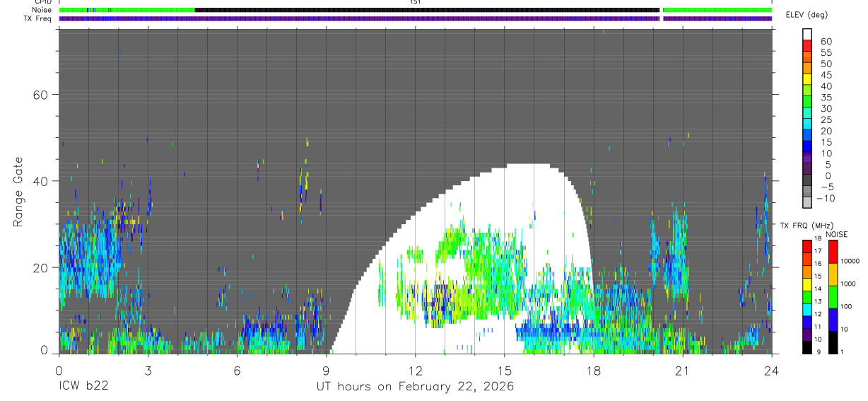Click the TX FRQ scale value 9
Image resolution: width=868 pixels, height=401 pixels.
click(x=818, y=351)
